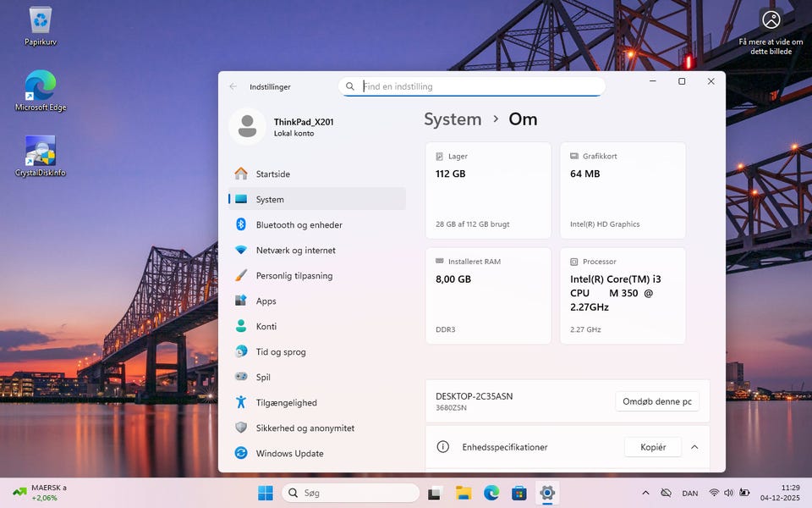
Task: Open File Explorer from the taskbar
Action: coord(464,493)
